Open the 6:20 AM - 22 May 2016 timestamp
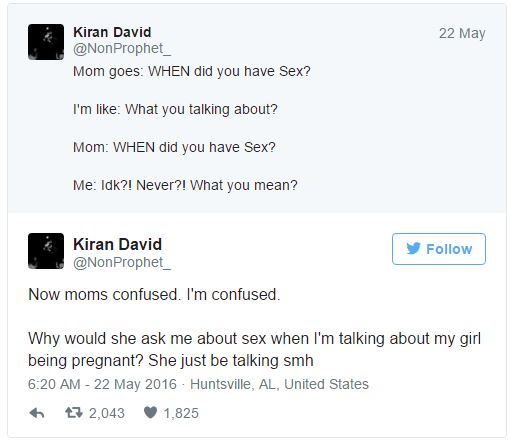 pyautogui.click(x=102, y=384)
